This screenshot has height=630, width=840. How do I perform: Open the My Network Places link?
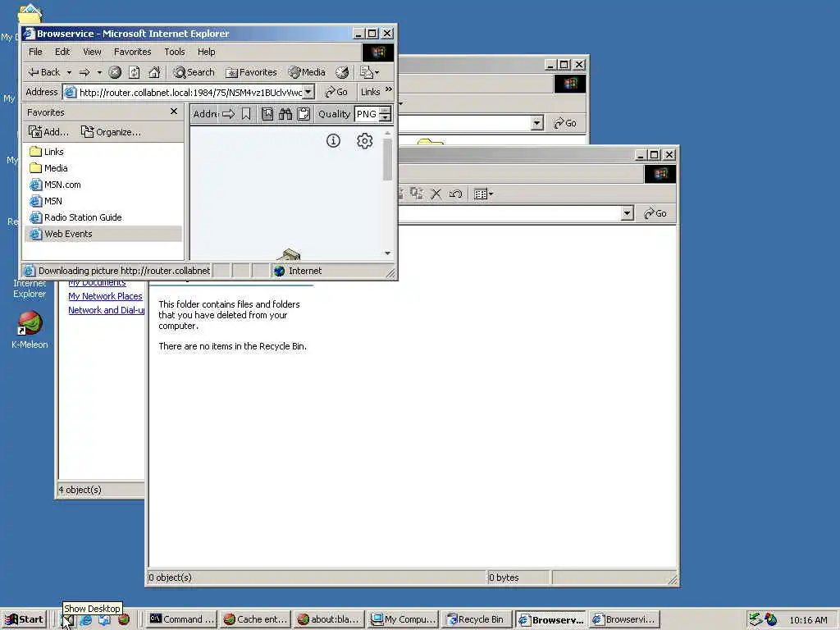click(x=105, y=296)
